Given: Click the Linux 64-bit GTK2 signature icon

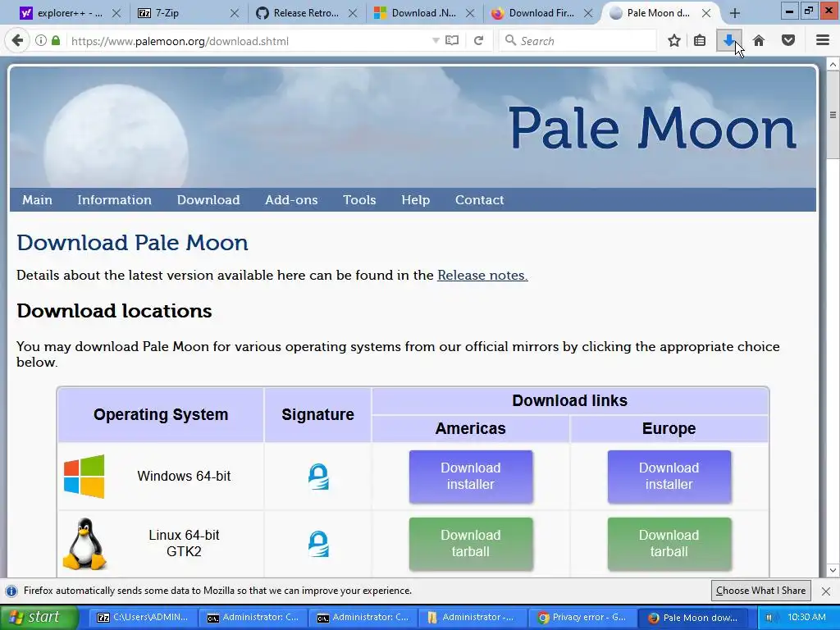Looking at the screenshot, I should point(318,544).
